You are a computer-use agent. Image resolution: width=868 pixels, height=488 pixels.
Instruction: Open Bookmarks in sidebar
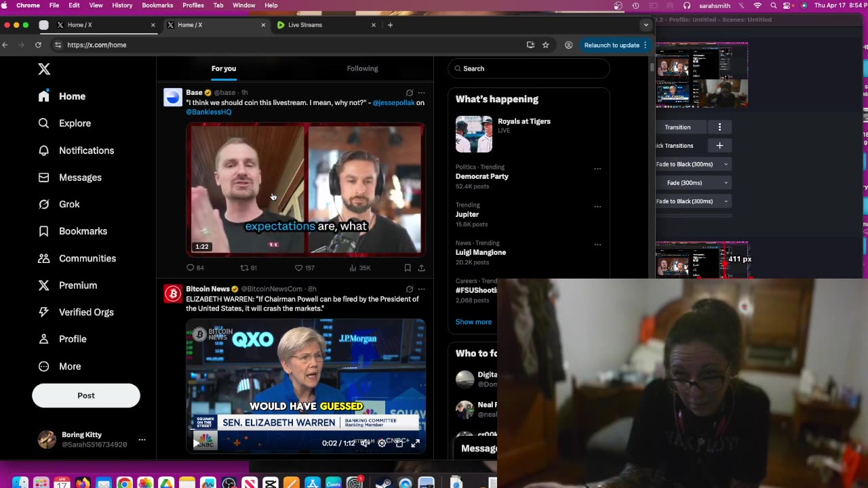point(73,231)
